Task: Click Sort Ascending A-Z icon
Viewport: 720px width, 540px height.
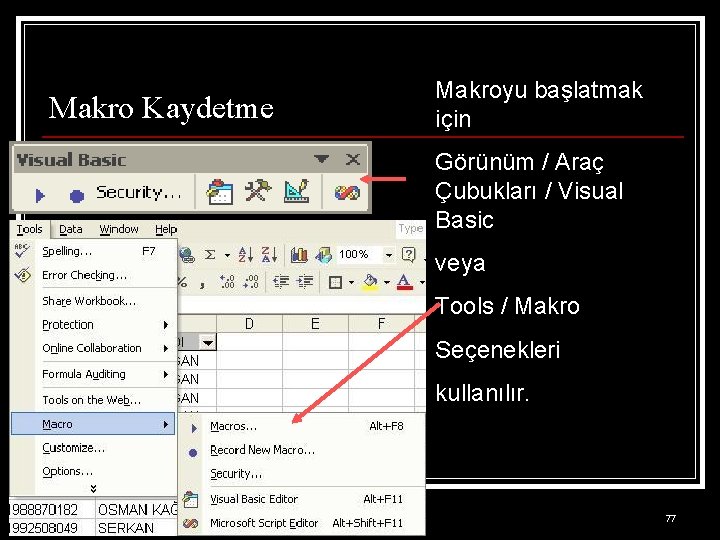Action: pos(246,254)
